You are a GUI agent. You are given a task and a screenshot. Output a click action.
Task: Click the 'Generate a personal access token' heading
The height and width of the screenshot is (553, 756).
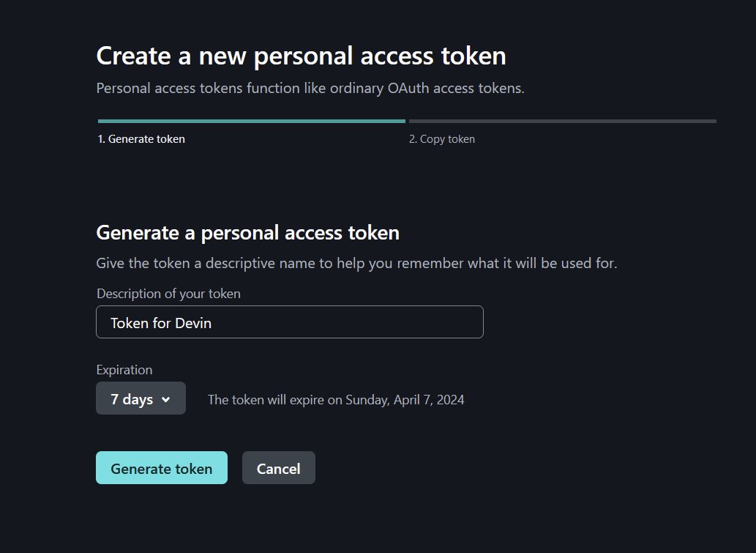(248, 233)
